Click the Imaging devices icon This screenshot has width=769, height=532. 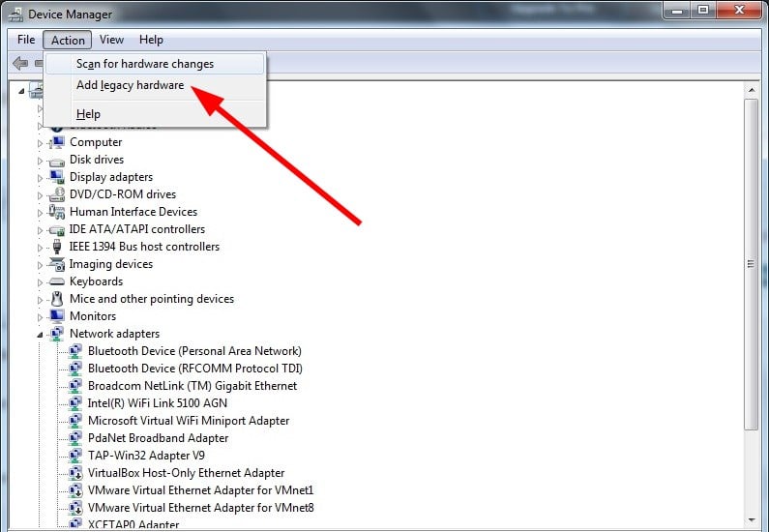(57, 264)
